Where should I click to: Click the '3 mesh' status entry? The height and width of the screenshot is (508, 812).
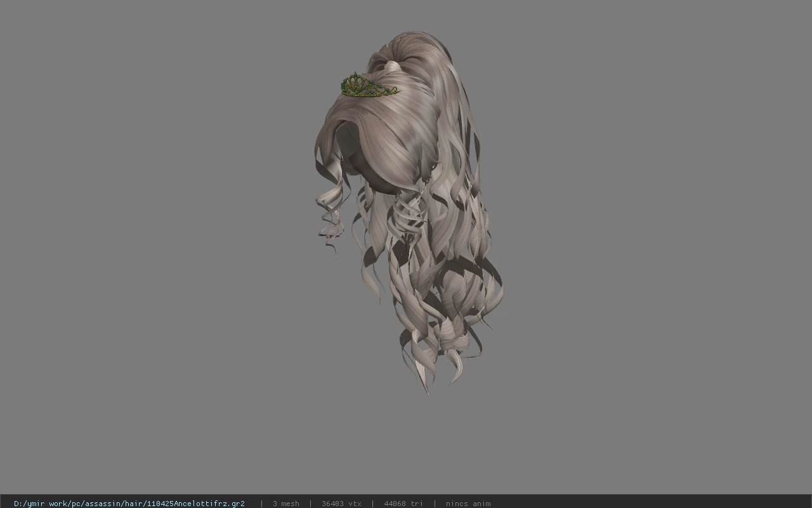(x=286, y=504)
